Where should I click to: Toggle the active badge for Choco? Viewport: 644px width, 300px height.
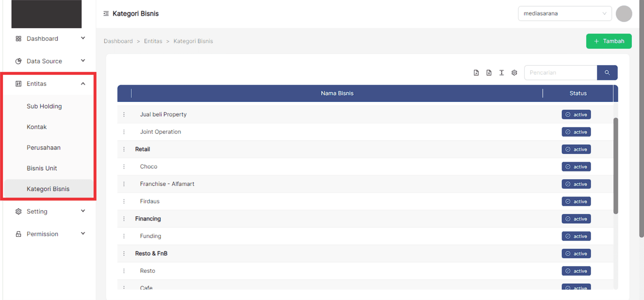tap(576, 167)
